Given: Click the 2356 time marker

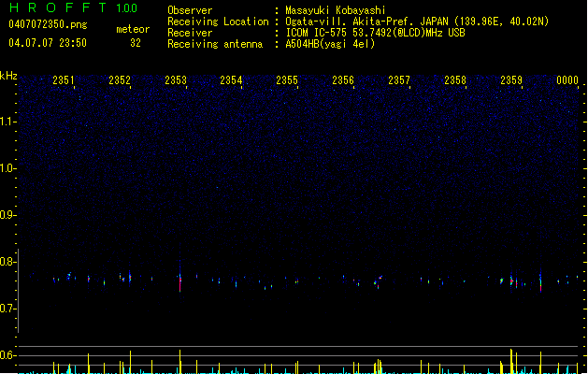Looking at the screenshot, I should [x=343, y=80].
